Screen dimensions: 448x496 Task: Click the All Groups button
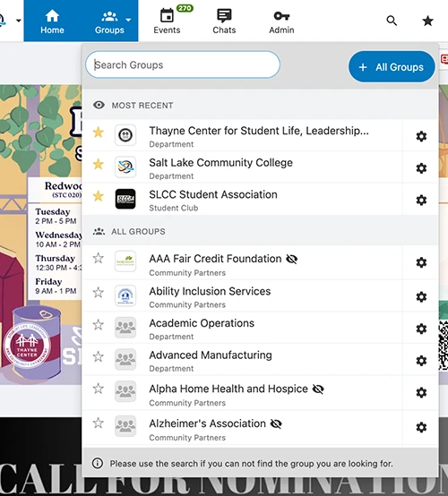coord(392,67)
